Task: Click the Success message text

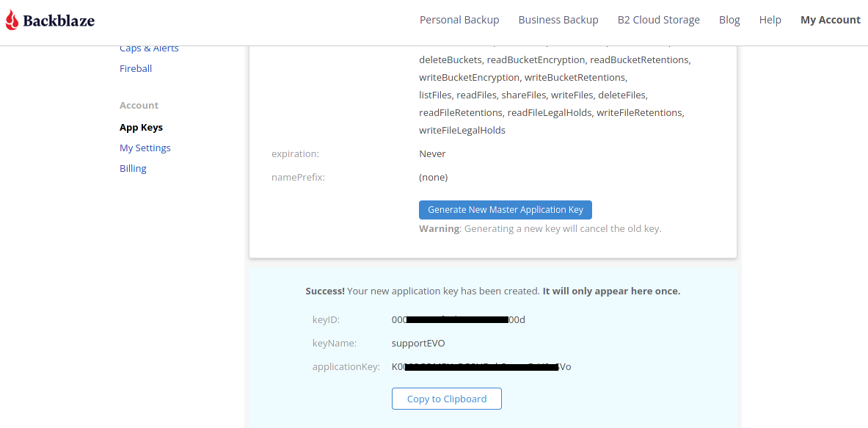Action: tap(492, 291)
